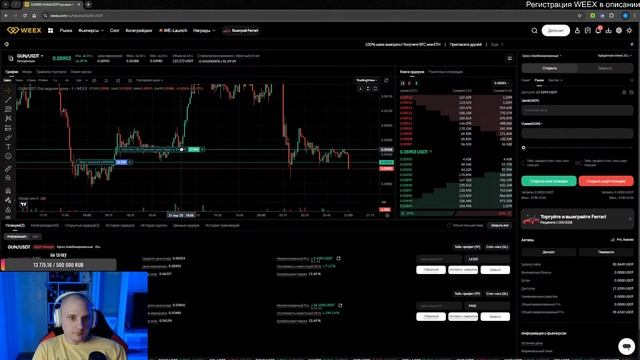Open the user profile icon
This screenshot has width=640, height=360.
(577, 31)
